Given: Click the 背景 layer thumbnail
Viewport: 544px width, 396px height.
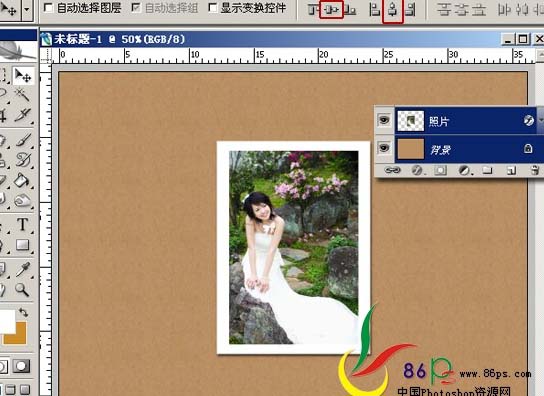Looking at the screenshot, I should point(410,149).
